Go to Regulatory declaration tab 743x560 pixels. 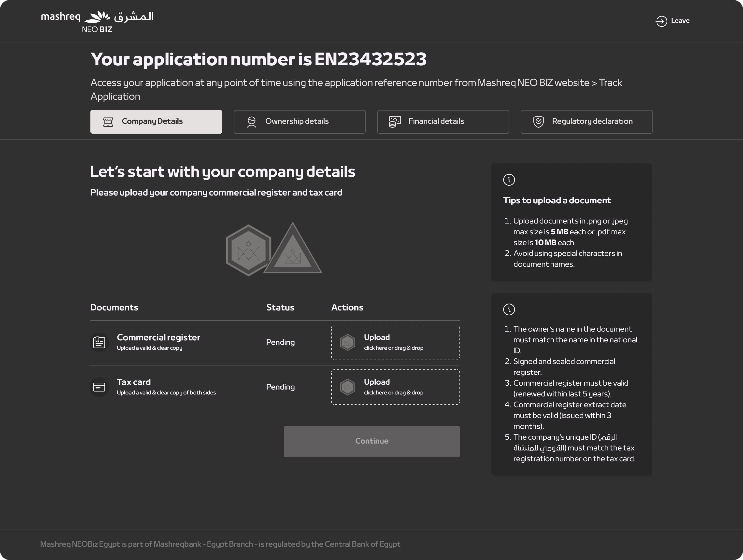(586, 122)
